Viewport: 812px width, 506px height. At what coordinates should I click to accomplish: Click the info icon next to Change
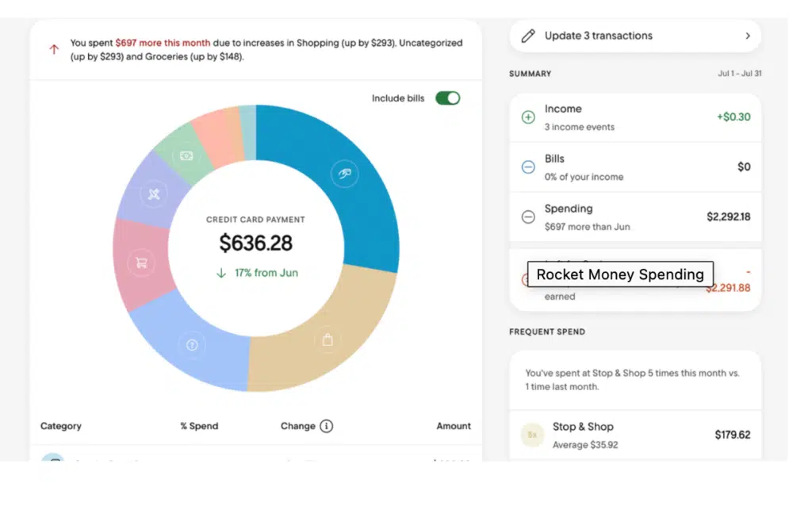click(326, 426)
